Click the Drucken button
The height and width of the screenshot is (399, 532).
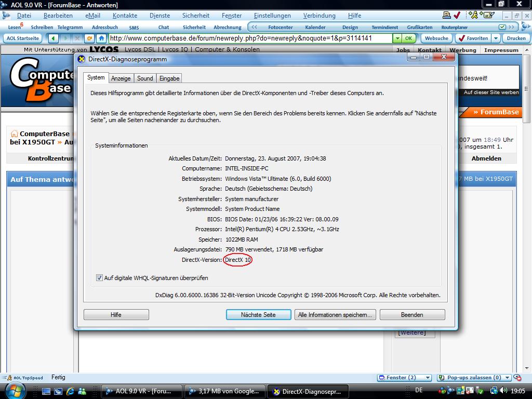(516, 38)
